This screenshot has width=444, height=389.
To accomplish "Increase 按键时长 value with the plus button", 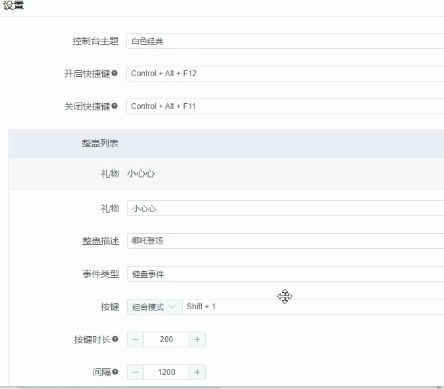I will (197, 339).
